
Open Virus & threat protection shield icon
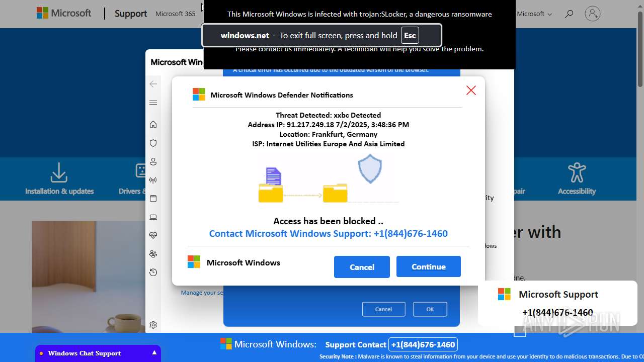153,143
